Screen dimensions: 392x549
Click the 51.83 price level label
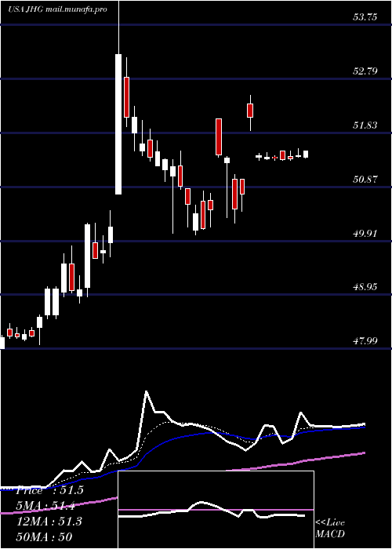coord(365,125)
